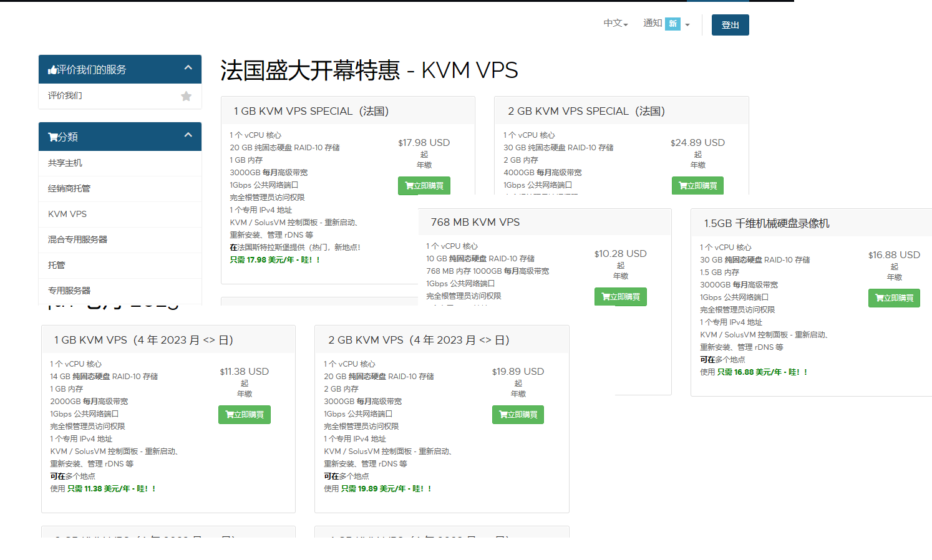Click the star icon beside 评价我们
932x560 pixels.
186,96
